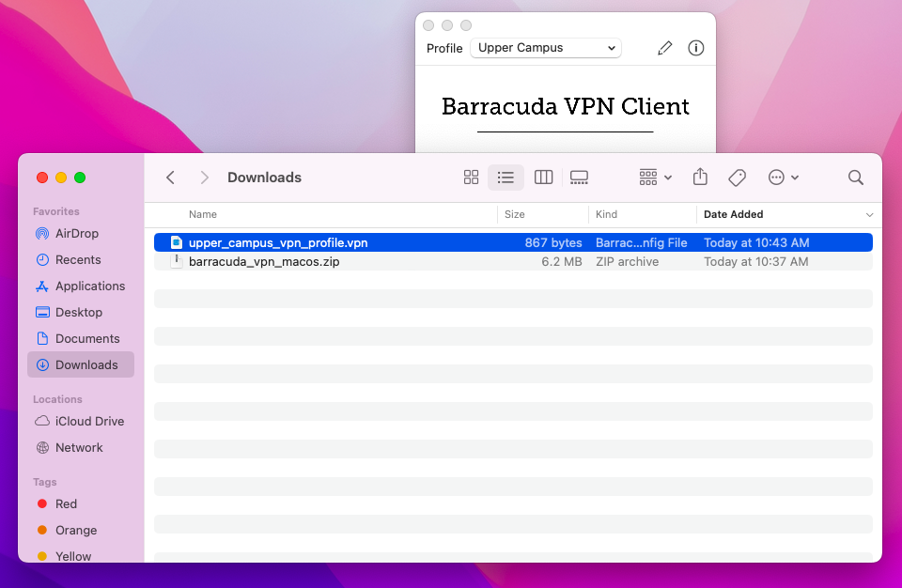The height and width of the screenshot is (588, 902).
Task: Switch Finder to list view
Action: click(x=505, y=178)
